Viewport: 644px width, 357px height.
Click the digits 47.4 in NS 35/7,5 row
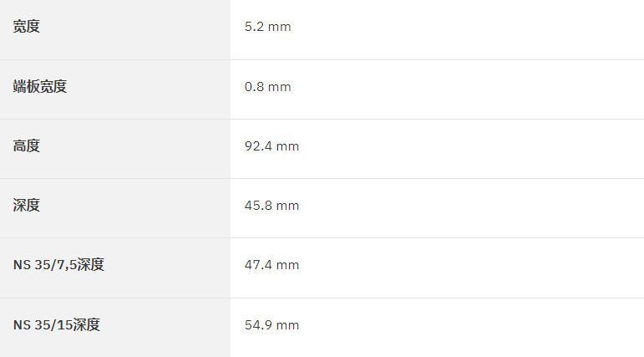[x=258, y=265]
